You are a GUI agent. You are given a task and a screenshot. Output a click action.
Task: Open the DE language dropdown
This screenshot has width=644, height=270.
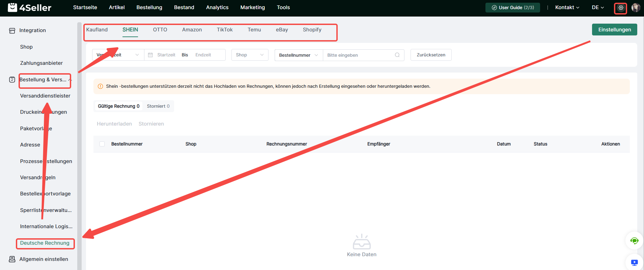[598, 7]
